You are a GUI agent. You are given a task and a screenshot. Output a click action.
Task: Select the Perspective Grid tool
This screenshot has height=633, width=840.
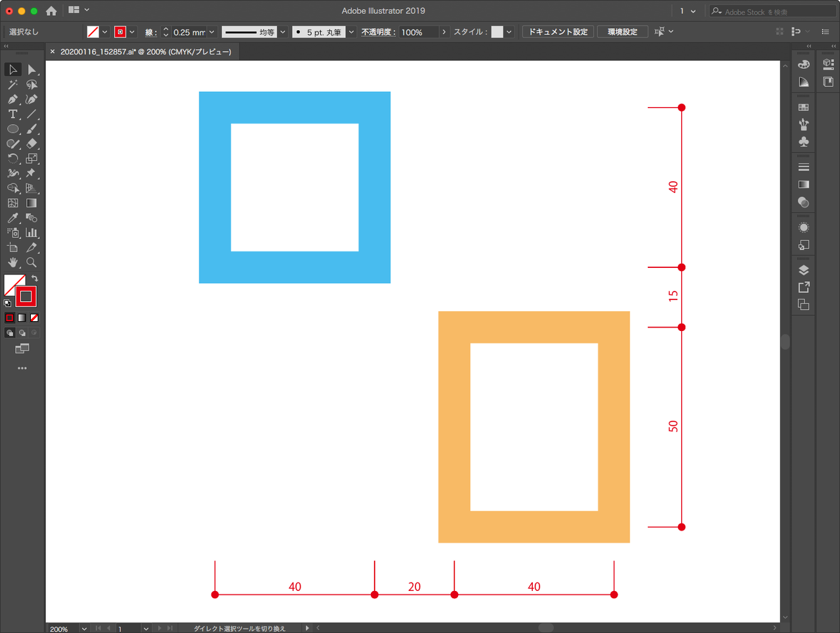click(x=31, y=188)
